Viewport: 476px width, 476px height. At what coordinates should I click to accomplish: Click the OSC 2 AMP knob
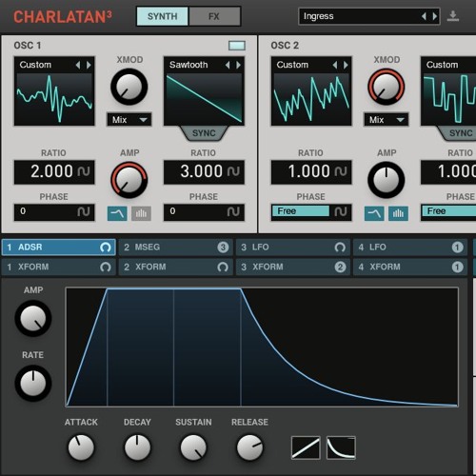coord(387,180)
